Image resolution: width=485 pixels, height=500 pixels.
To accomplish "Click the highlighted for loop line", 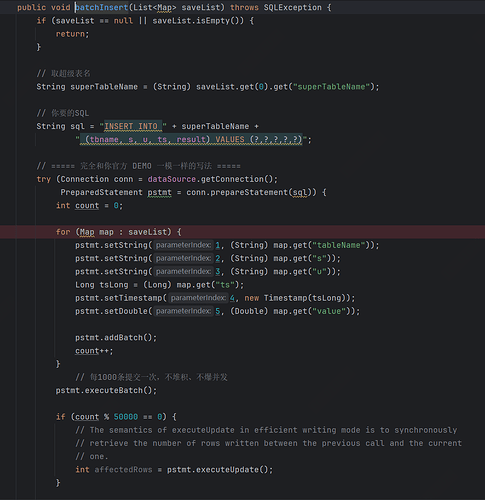I will (x=242, y=232).
